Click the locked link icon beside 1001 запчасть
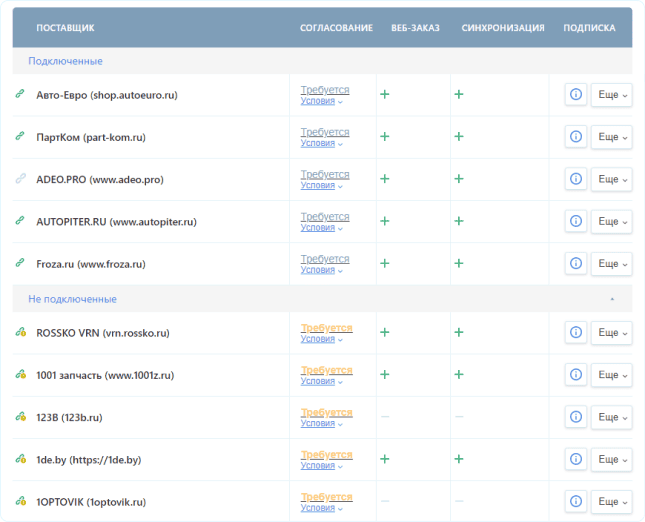The height and width of the screenshot is (522, 645). pos(21,374)
